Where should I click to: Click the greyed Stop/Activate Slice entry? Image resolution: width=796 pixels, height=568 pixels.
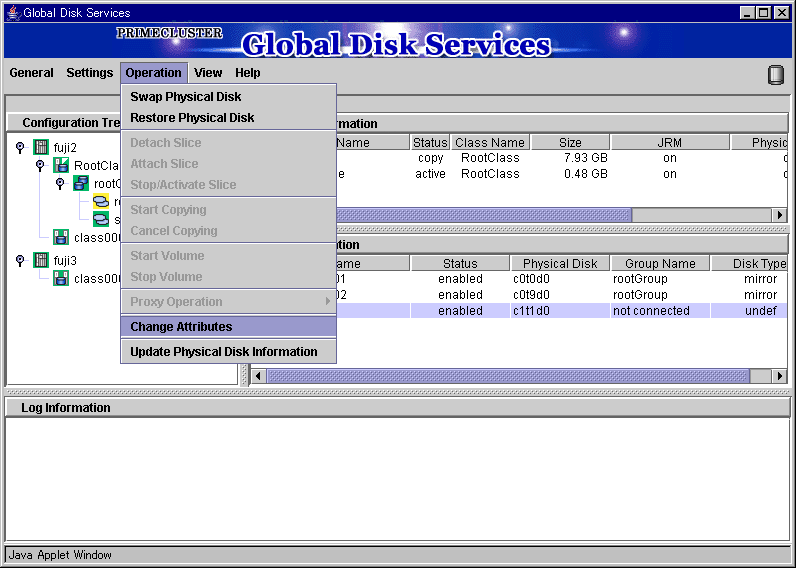(x=228, y=184)
